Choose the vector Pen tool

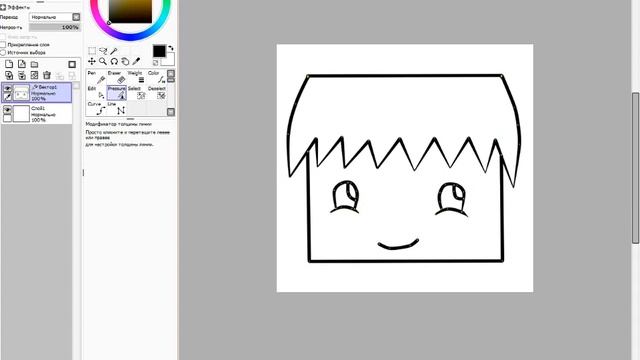[96, 77]
